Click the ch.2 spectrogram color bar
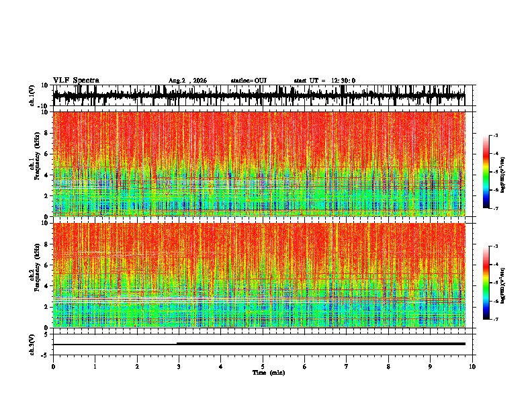This screenshot has width=532, height=411. [486, 283]
